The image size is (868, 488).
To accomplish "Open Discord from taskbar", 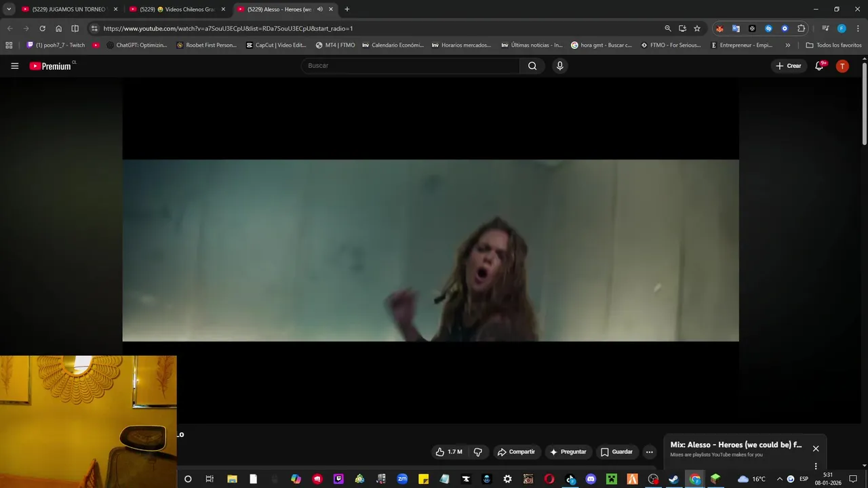I will click(x=591, y=479).
